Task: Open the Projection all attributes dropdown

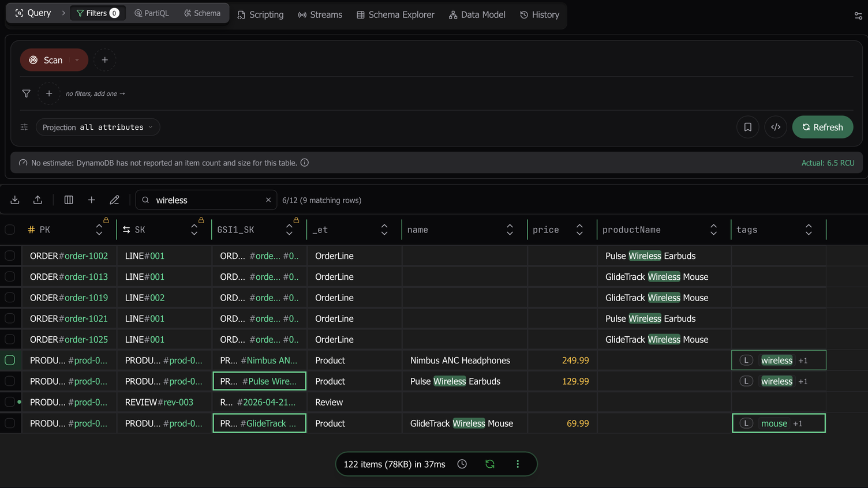Action: coord(98,127)
